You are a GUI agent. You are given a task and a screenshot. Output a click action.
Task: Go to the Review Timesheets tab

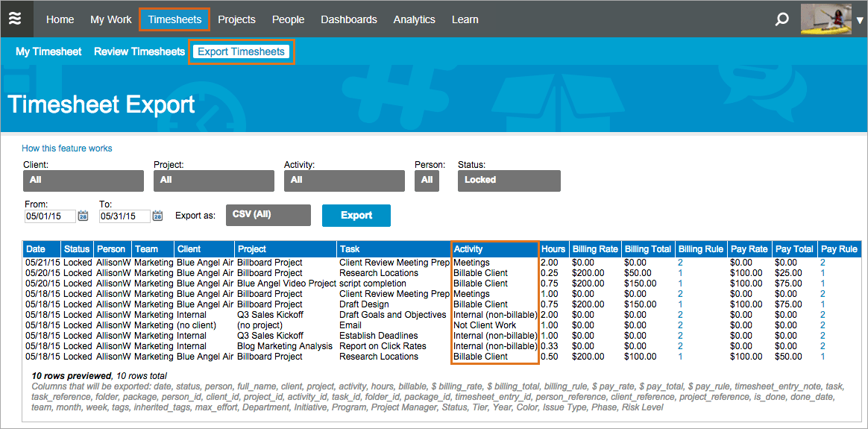pos(139,51)
